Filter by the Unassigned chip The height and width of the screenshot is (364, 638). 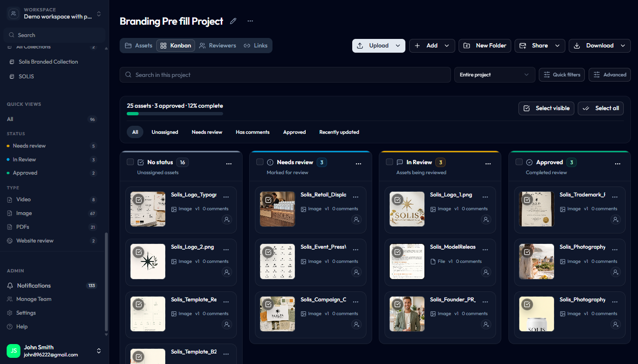coord(165,132)
